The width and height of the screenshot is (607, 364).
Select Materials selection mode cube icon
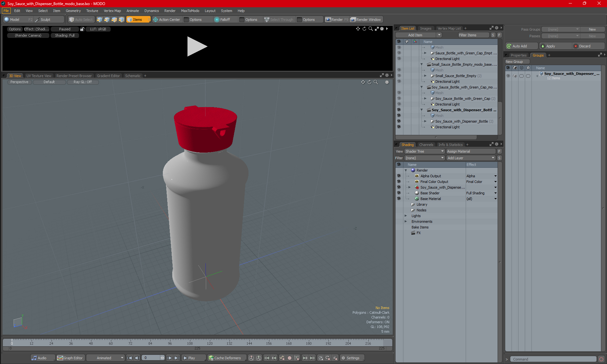(x=121, y=20)
